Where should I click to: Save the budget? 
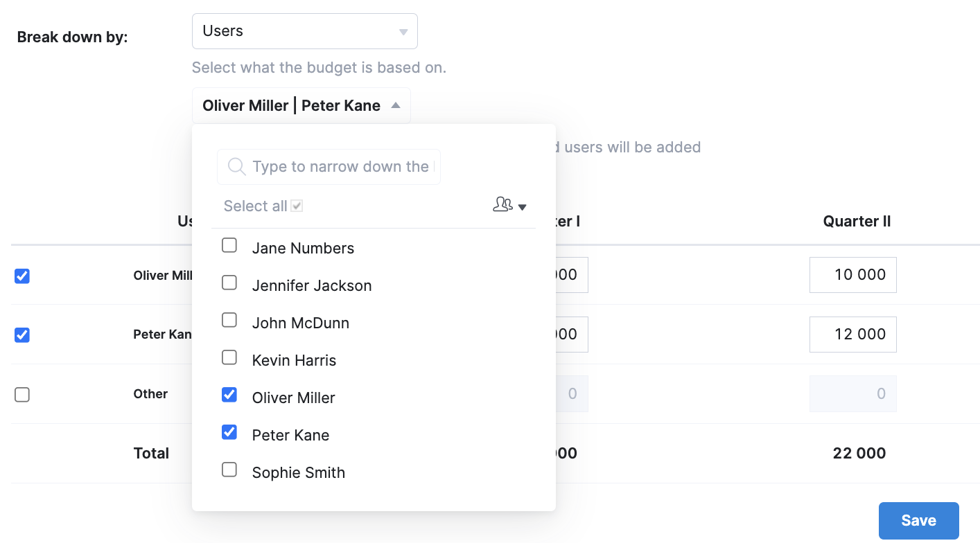[919, 521]
